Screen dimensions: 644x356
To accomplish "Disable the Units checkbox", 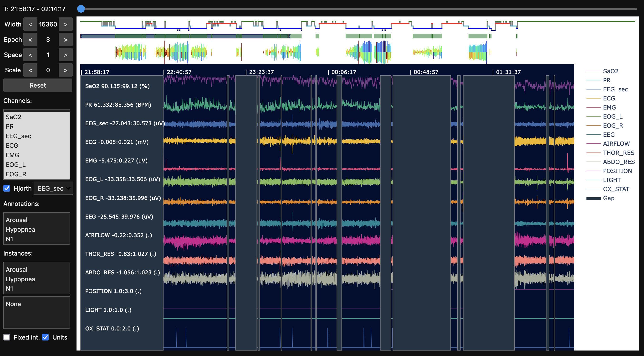I will (x=45, y=337).
